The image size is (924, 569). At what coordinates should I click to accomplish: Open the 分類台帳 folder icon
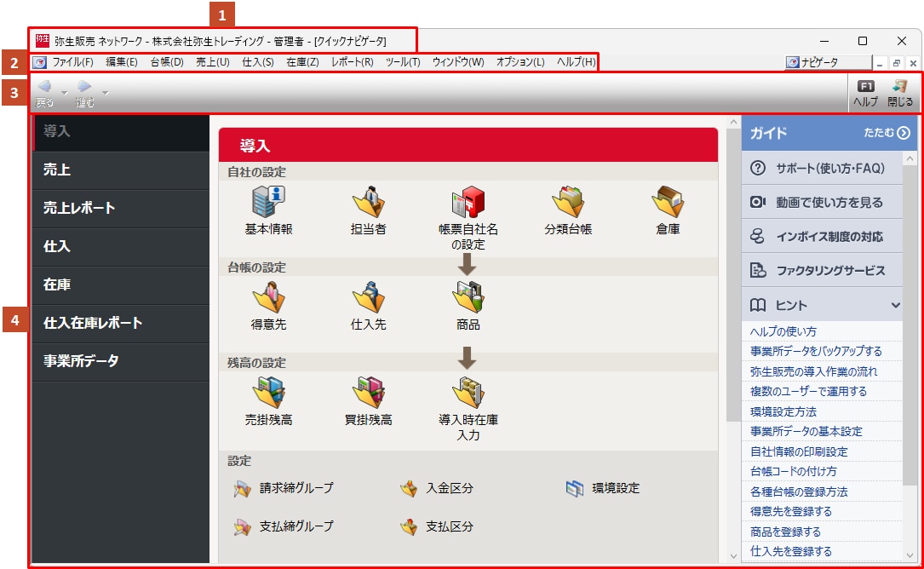click(x=567, y=203)
